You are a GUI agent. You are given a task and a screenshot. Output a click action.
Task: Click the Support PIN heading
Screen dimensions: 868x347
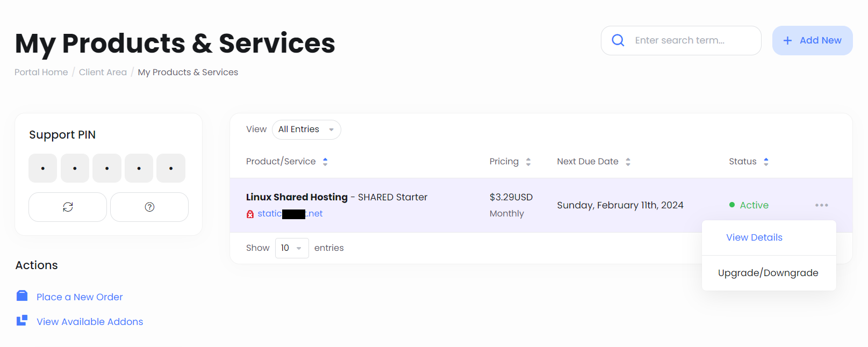62,135
